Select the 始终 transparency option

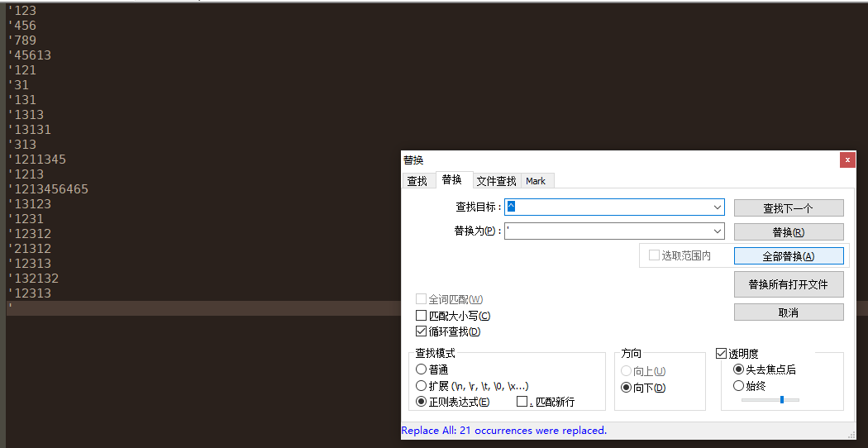tap(738, 385)
